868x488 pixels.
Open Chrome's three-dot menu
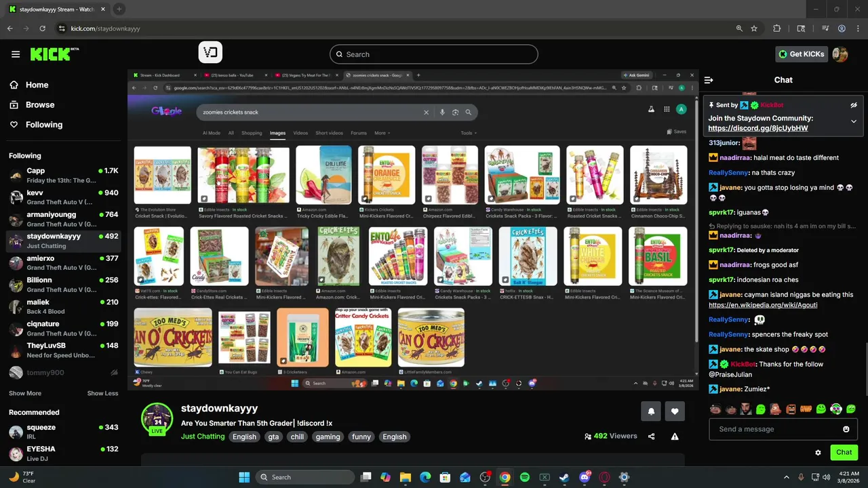pyautogui.click(x=858, y=28)
